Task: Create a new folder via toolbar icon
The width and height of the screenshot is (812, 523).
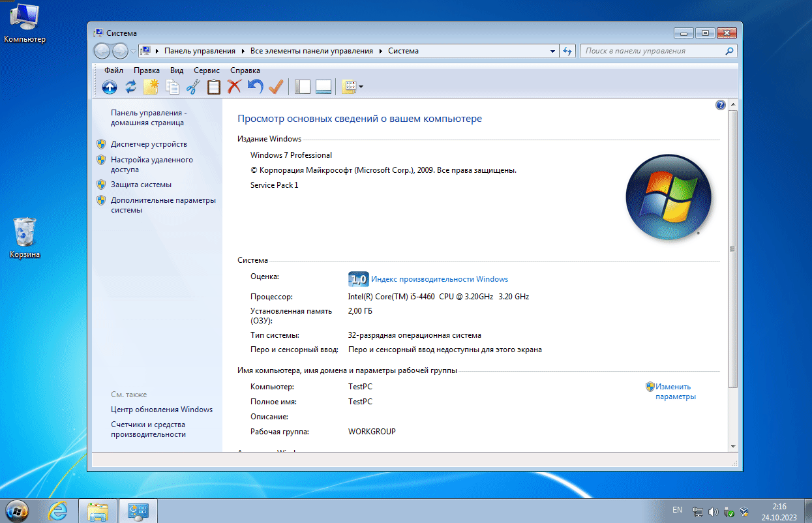Action: click(x=151, y=87)
